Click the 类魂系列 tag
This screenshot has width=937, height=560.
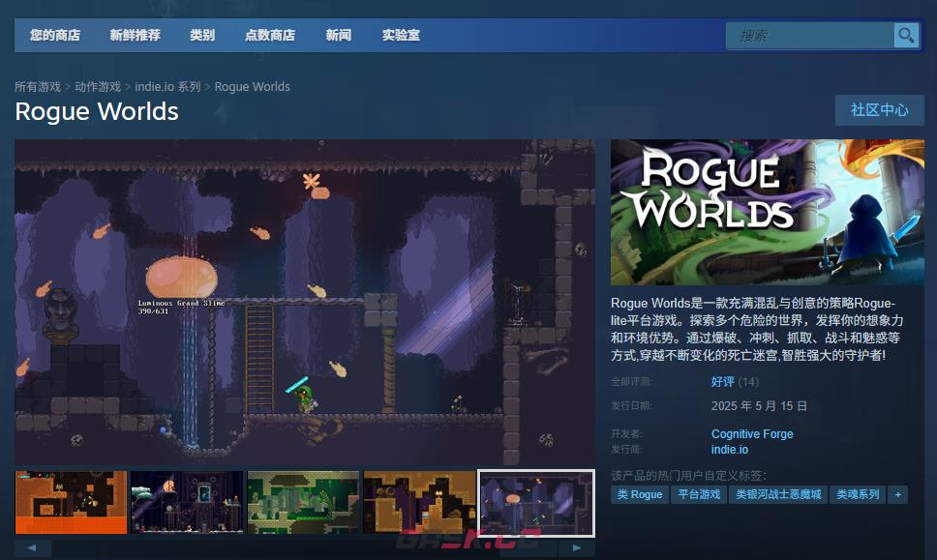coord(858,494)
